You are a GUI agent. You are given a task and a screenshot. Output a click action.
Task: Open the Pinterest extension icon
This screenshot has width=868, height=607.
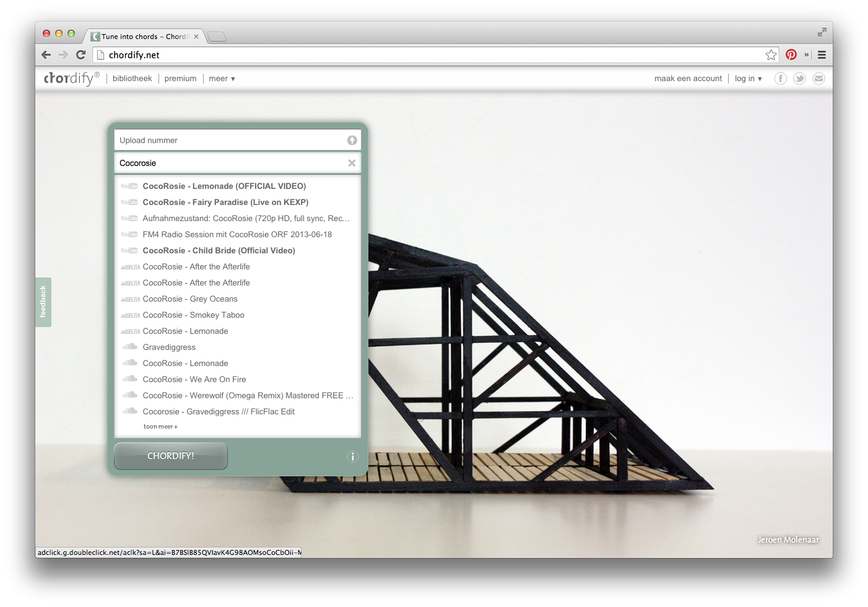[791, 55]
